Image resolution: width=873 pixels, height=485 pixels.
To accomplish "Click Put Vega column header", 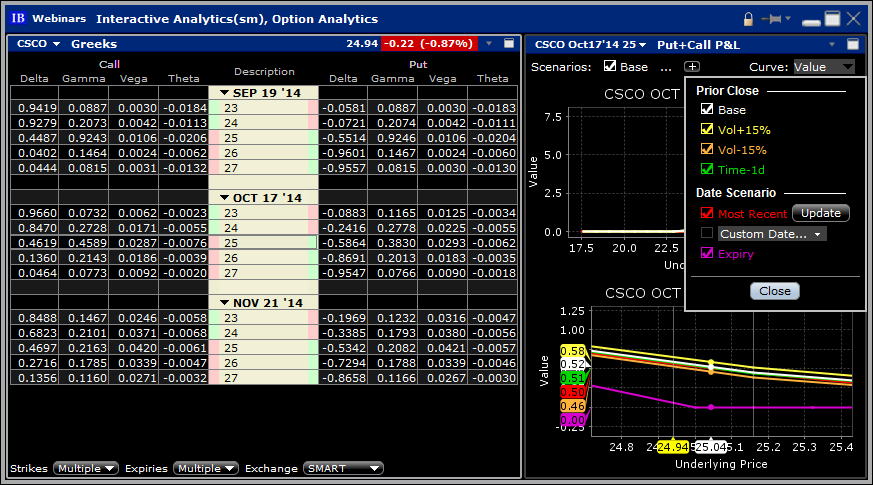I will pyautogui.click(x=443, y=79).
